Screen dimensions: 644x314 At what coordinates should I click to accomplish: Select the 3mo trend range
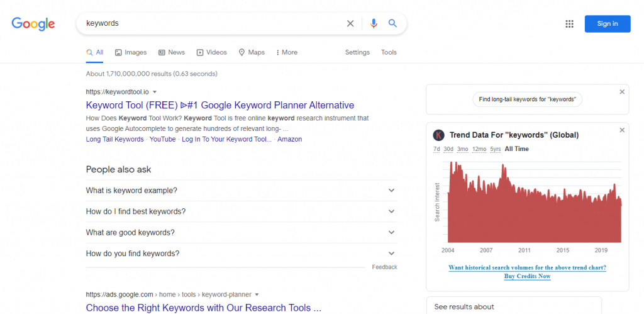[x=462, y=149]
